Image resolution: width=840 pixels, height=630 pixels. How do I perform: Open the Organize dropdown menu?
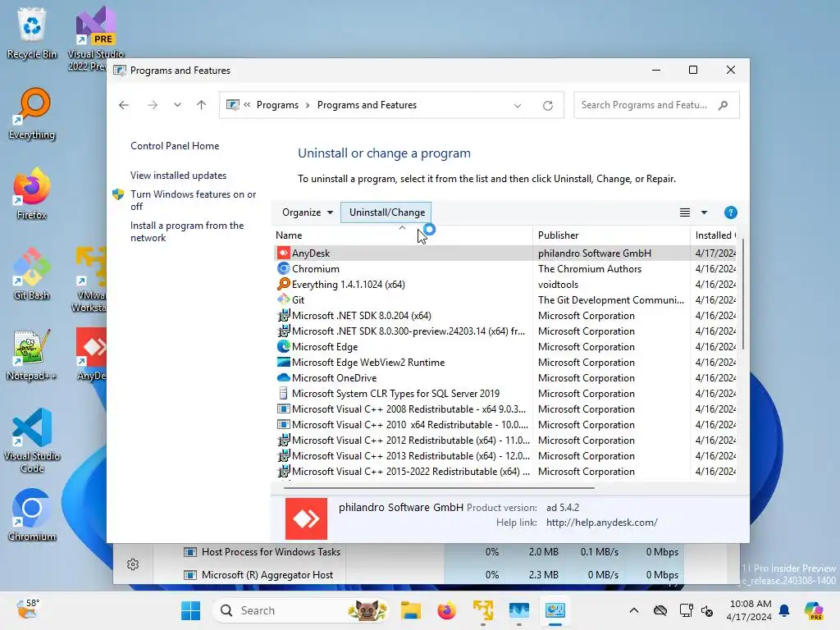coord(308,212)
